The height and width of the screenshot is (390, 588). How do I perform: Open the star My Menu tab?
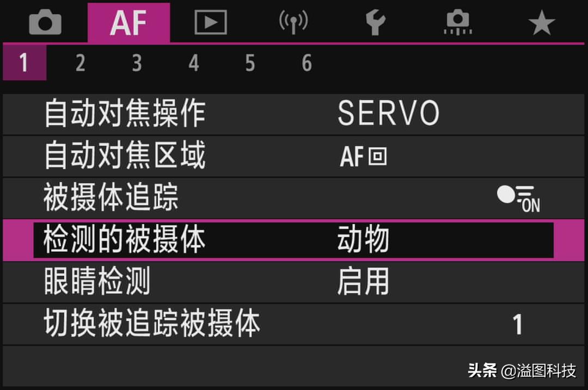click(541, 23)
